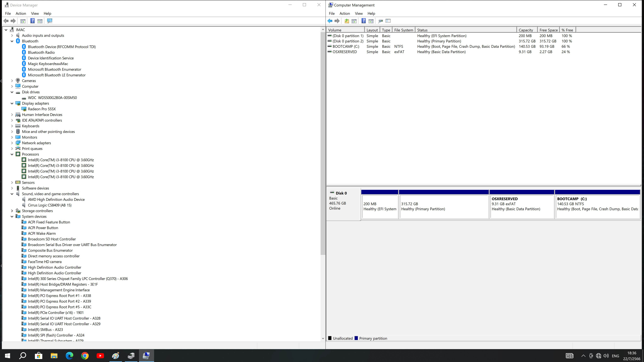Open View menu in Computer Management
The image size is (644, 362).
click(x=358, y=14)
